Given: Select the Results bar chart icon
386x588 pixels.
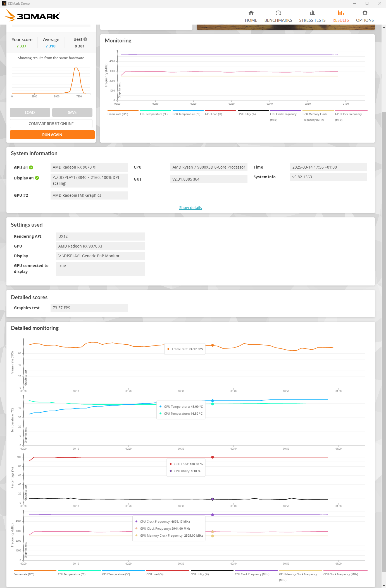Looking at the screenshot, I should point(340,13).
